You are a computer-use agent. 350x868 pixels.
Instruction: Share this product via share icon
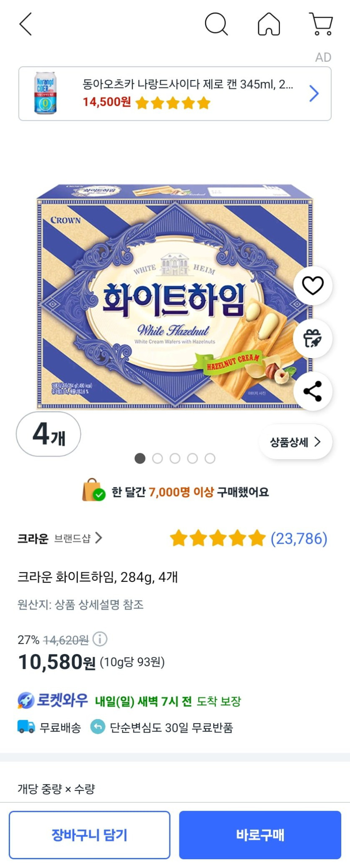click(313, 391)
